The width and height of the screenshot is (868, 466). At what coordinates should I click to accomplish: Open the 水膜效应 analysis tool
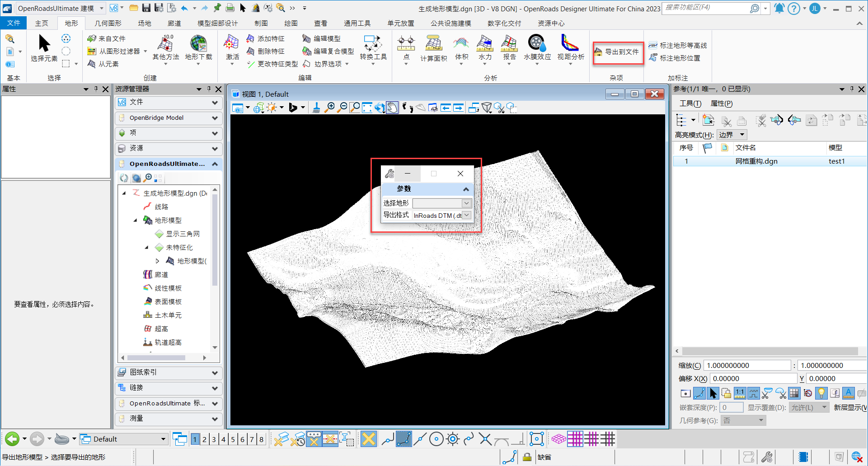537,47
